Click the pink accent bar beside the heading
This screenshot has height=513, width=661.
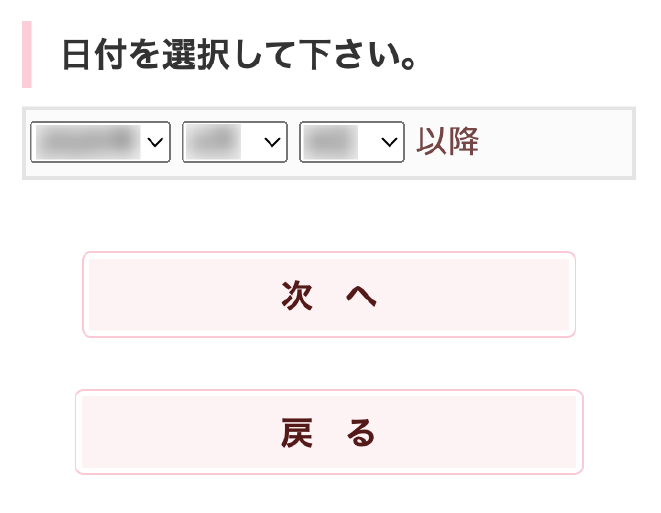click(x=27, y=55)
